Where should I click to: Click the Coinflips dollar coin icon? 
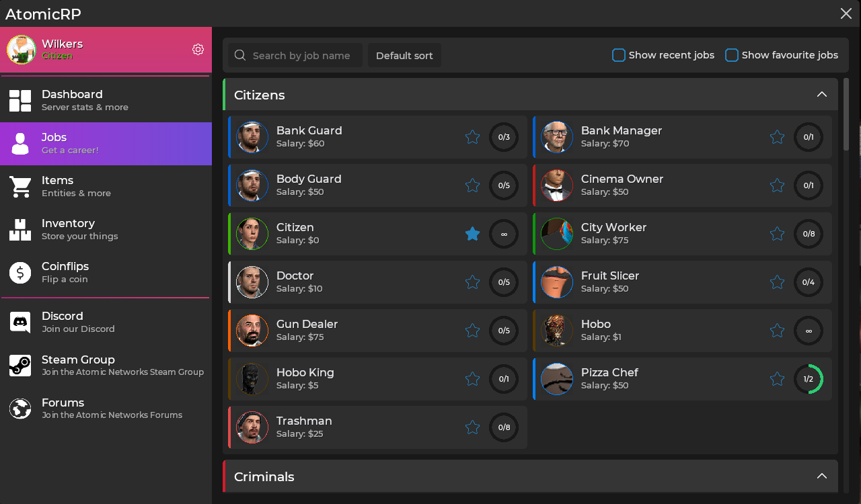(20, 272)
